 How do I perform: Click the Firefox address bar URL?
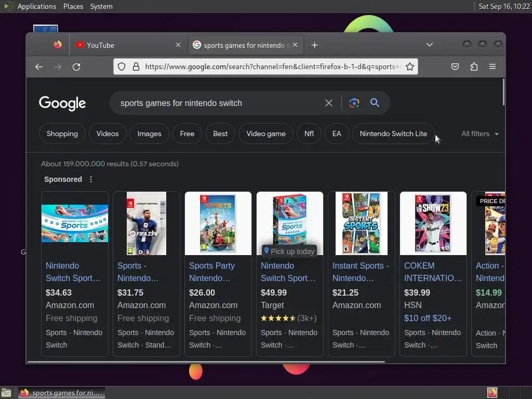click(x=272, y=67)
